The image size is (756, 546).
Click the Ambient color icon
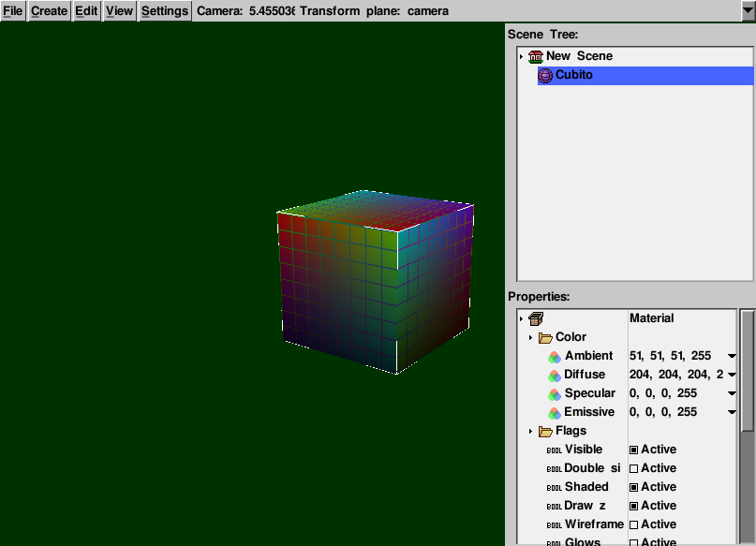(555, 357)
